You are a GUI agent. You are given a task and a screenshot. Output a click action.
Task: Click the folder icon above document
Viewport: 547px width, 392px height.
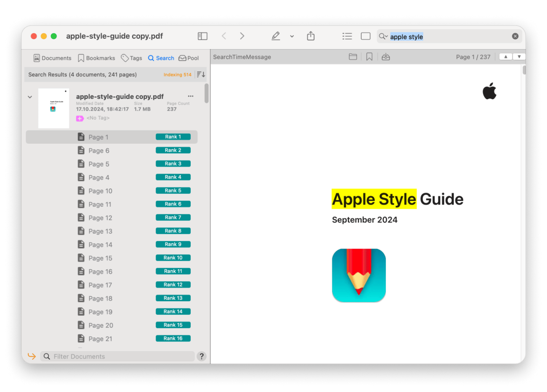click(353, 57)
